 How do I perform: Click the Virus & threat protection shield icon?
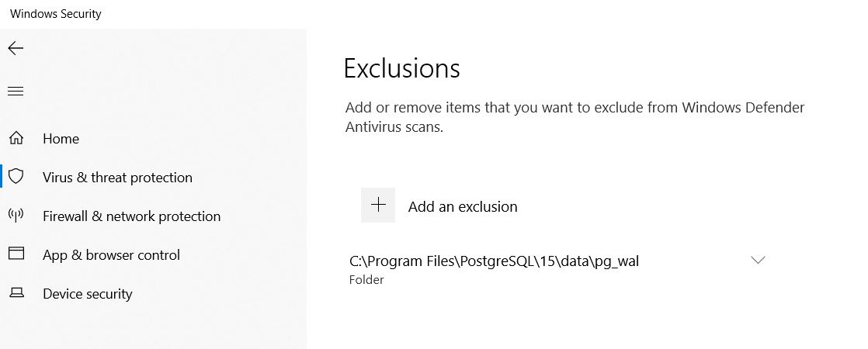(x=16, y=177)
